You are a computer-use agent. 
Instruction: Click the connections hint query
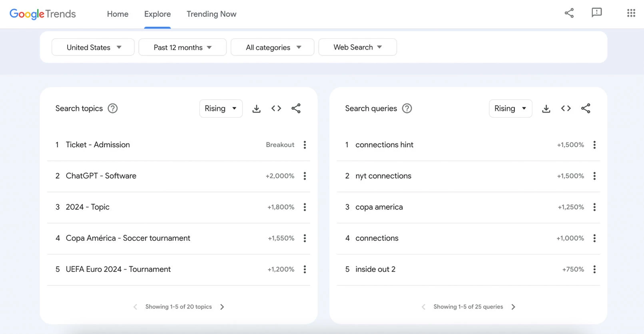tap(385, 145)
